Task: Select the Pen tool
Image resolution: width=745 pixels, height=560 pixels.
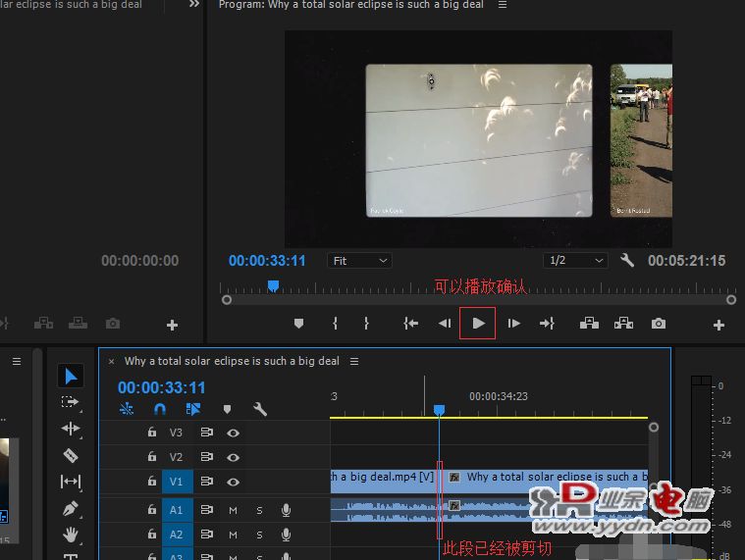Action: click(71, 508)
